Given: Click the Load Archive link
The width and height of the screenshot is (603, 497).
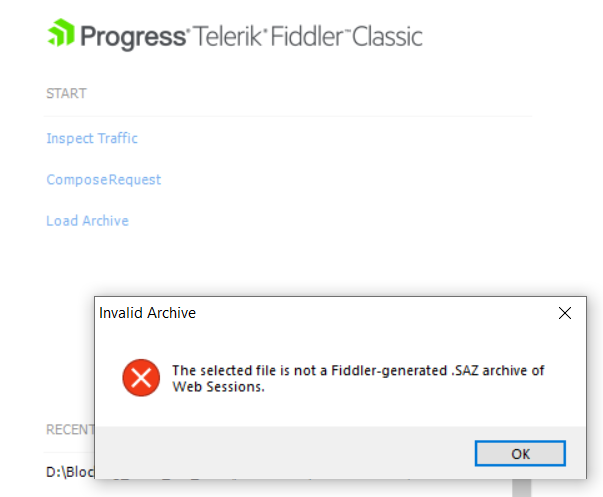Looking at the screenshot, I should pos(87,220).
